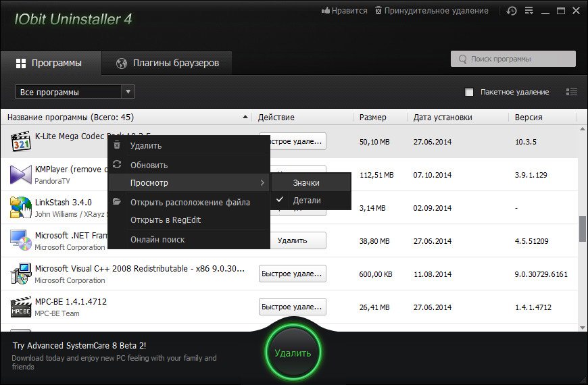
Task: Open the options menu lines icon
Action: 529,11
